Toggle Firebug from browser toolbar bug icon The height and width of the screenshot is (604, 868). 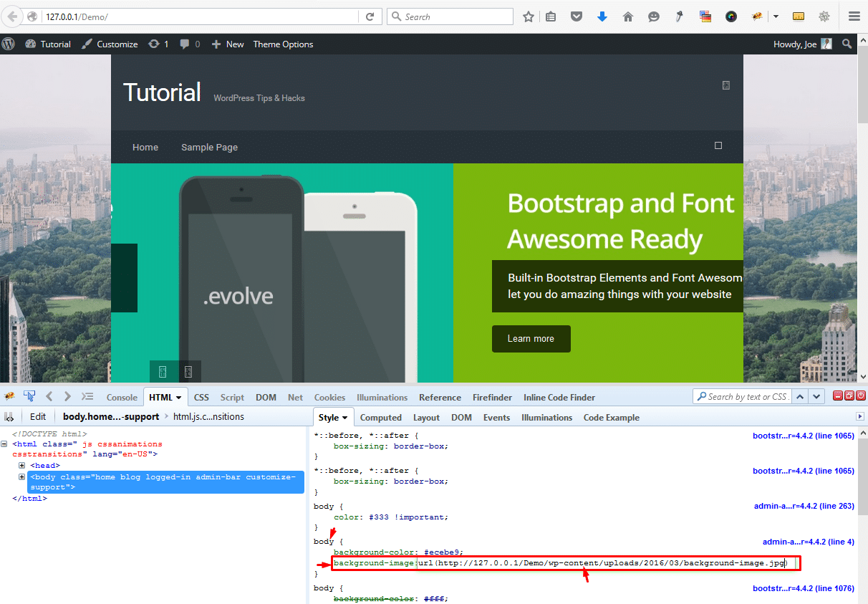point(758,16)
